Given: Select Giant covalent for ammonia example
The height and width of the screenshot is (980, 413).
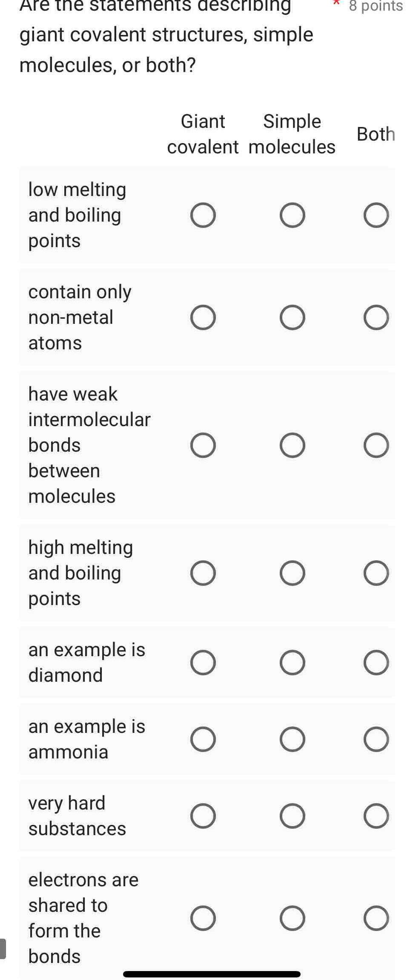Looking at the screenshot, I should point(203,739).
